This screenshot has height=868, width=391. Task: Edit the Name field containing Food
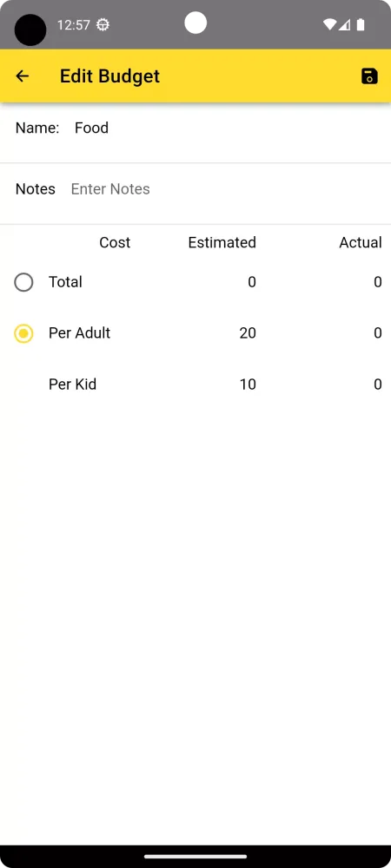[x=227, y=128]
